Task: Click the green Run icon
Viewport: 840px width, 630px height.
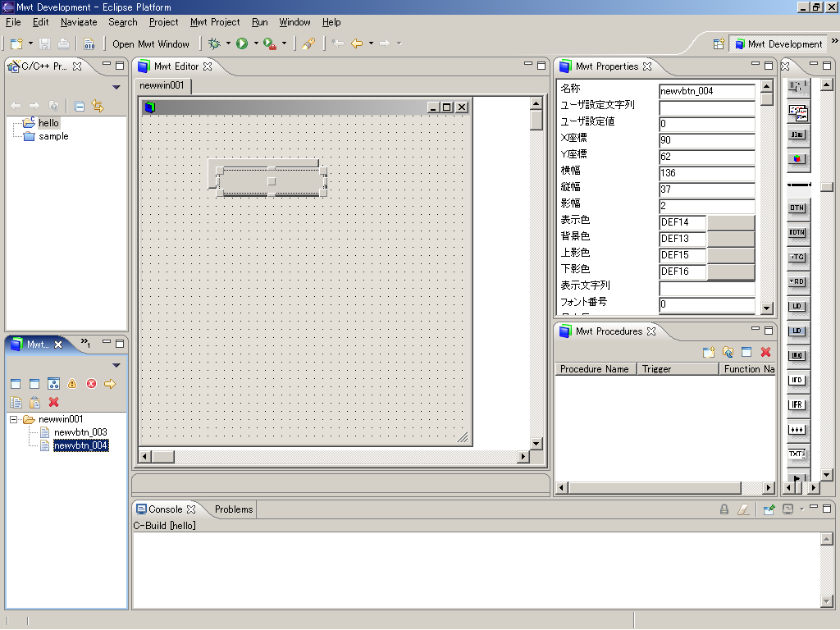Action: (242, 44)
